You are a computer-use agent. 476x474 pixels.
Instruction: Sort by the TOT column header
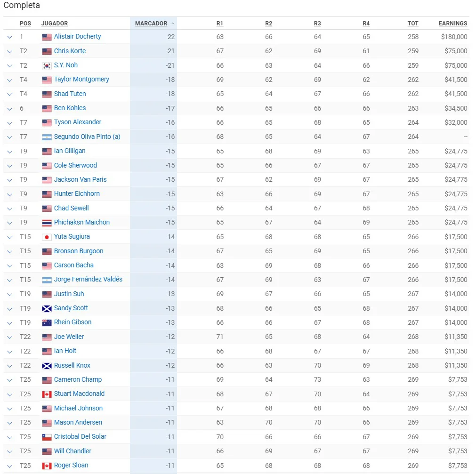[413, 24]
